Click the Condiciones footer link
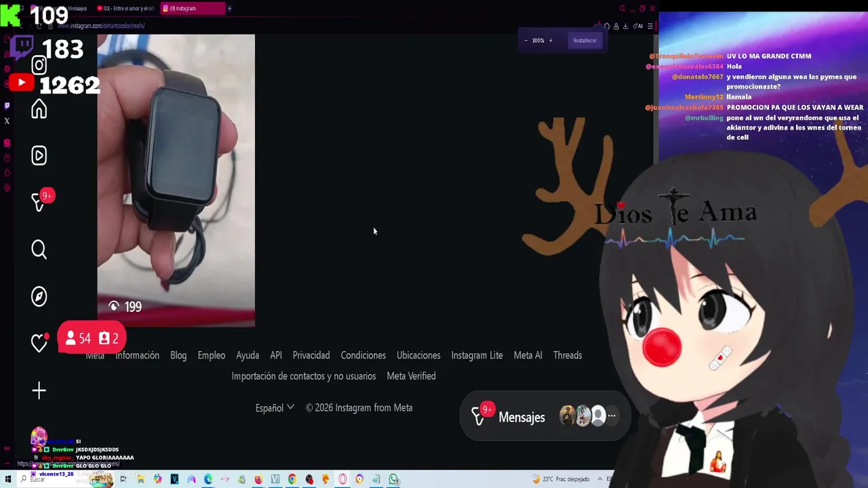 point(363,355)
